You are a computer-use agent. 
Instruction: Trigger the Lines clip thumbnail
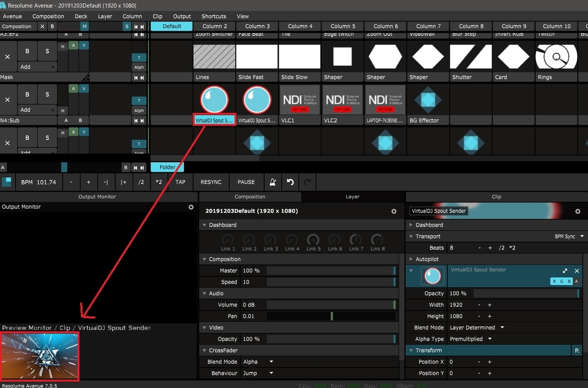pos(214,57)
